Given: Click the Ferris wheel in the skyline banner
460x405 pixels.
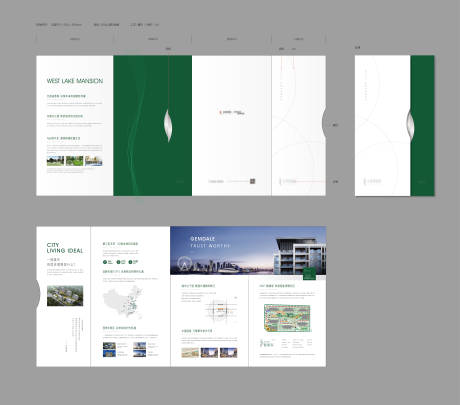Looking at the screenshot, I should [x=184, y=263].
